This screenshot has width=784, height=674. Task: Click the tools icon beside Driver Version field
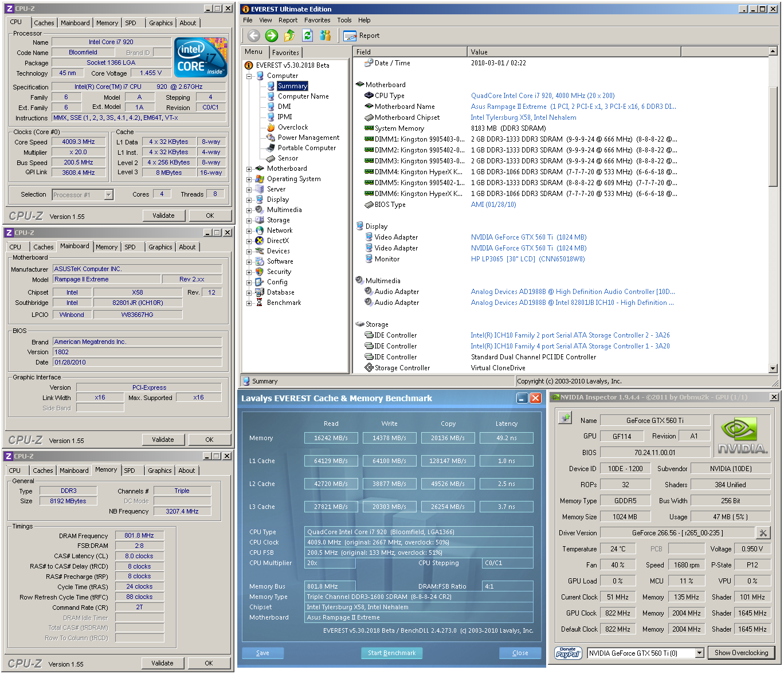click(x=763, y=533)
